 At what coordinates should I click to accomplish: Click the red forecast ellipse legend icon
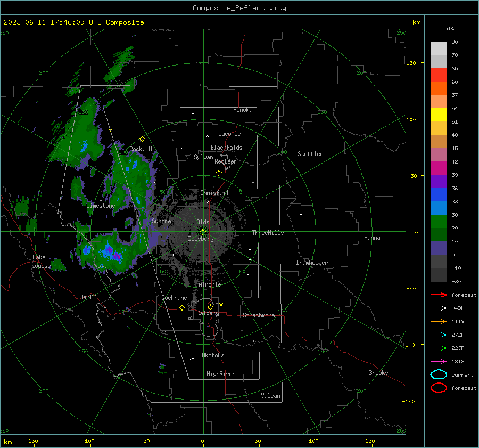click(x=439, y=388)
